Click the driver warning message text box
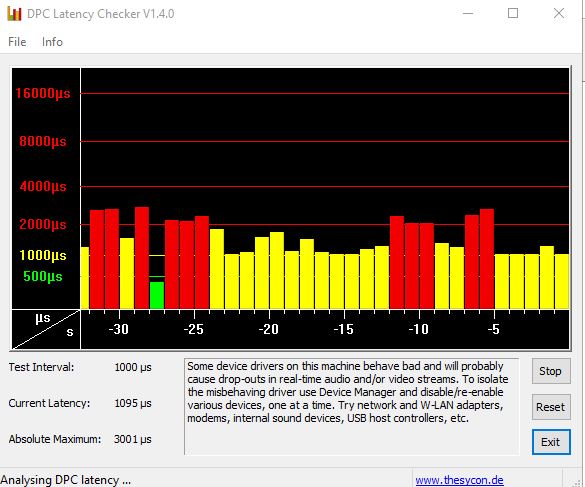585x487 pixels. click(x=351, y=406)
